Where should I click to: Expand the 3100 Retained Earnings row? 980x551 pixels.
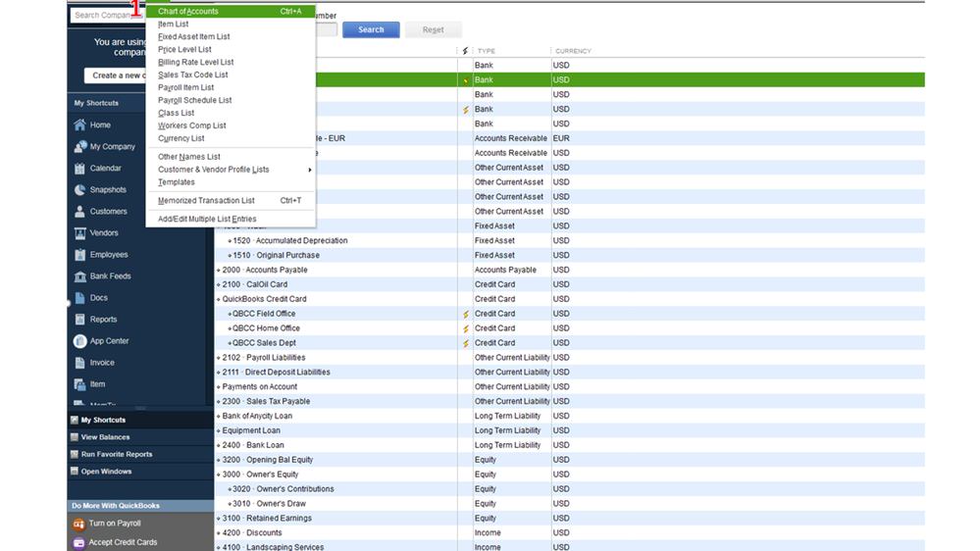(x=219, y=519)
